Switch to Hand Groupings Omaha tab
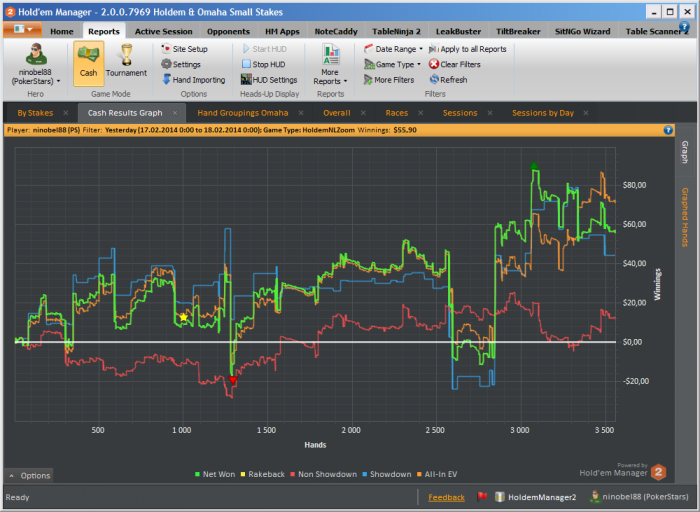 click(243, 113)
